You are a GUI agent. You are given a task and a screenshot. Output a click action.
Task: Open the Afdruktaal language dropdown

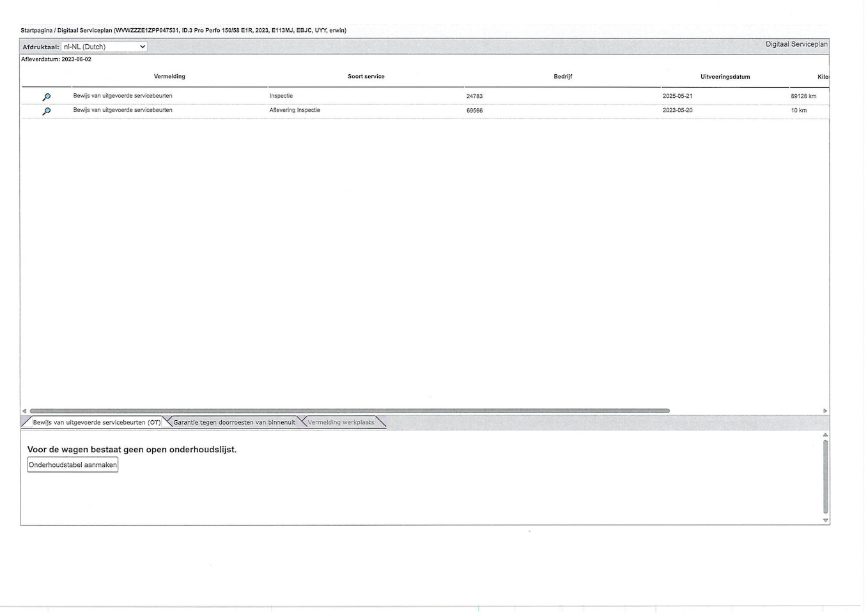coord(104,47)
